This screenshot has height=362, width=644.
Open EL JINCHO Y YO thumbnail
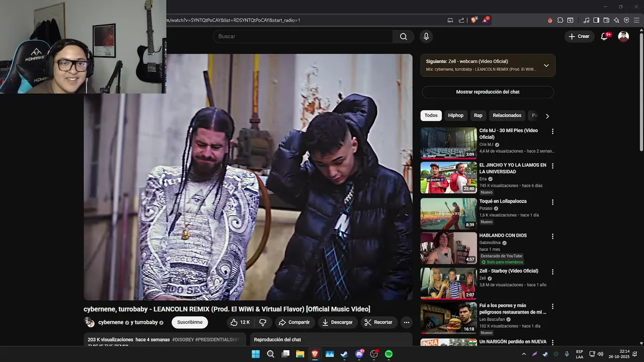pyautogui.click(x=449, y=177)
